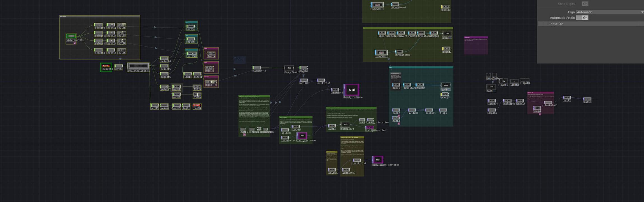Click the render1 TOP node
Viewport: 644px width, 202px height.
[x=492, y=100]
